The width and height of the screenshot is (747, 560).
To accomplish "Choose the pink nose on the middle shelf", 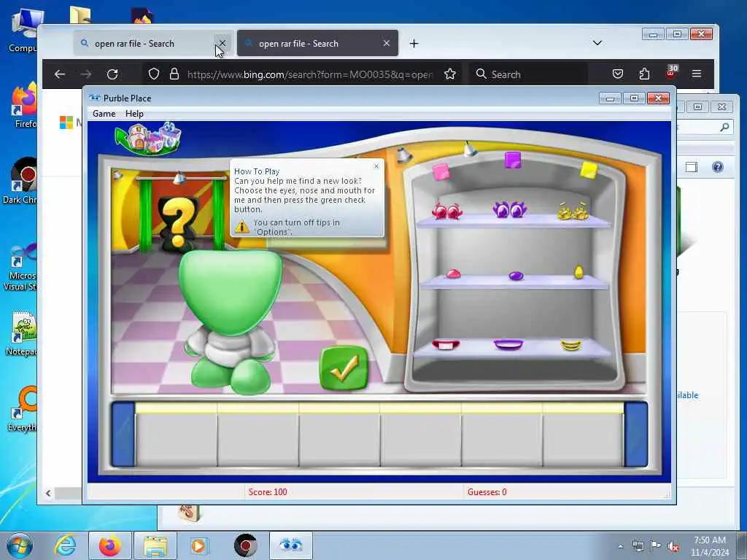I will point(453,274).
